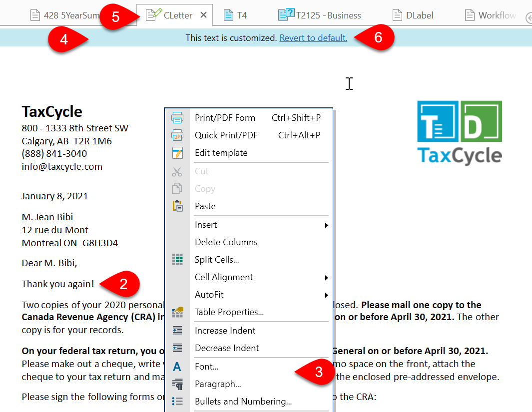Click the Workflow tab's document icon

[470, 15]
